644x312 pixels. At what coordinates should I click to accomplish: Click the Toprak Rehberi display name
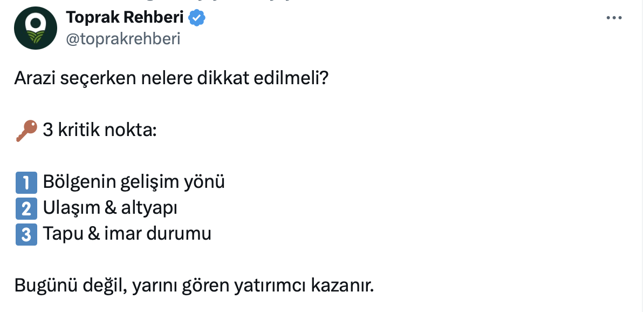click(125, 18)
